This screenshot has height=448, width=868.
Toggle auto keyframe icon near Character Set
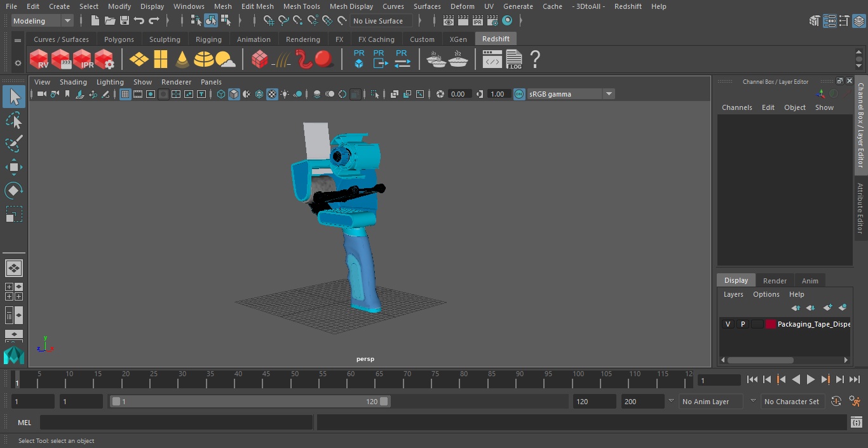pyautogui.click(x=836, y=401)
